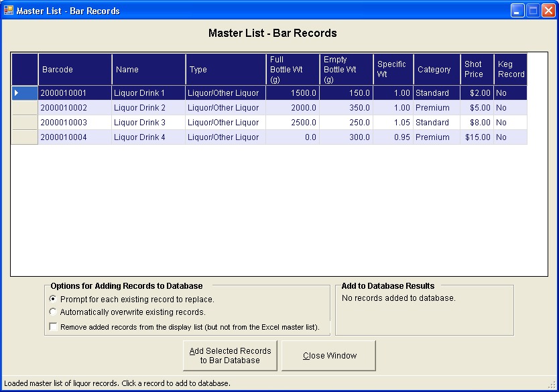This screenshot has height=392, width=559.
Task: Click Add Selected Records to Bar Database
Action: [x=230, y=356]
